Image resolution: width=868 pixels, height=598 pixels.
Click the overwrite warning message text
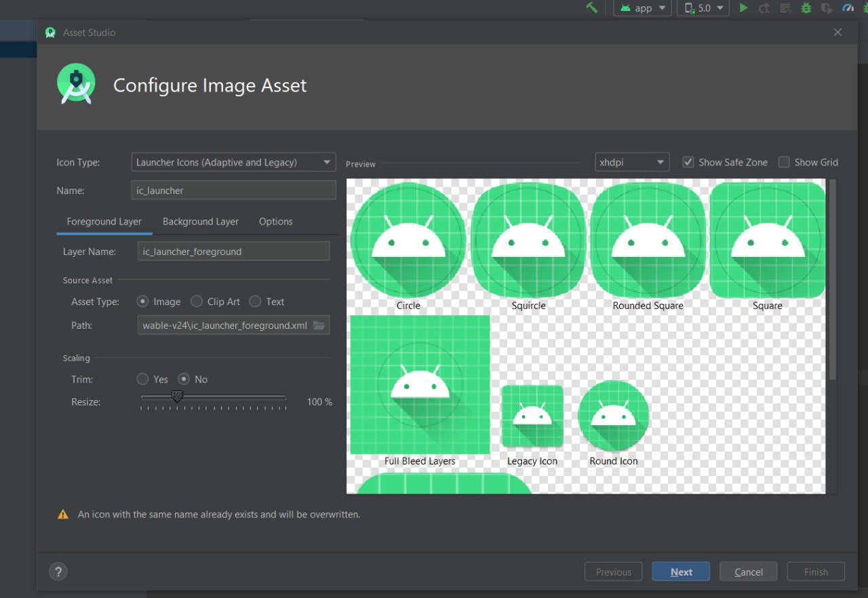pos(219,515)
